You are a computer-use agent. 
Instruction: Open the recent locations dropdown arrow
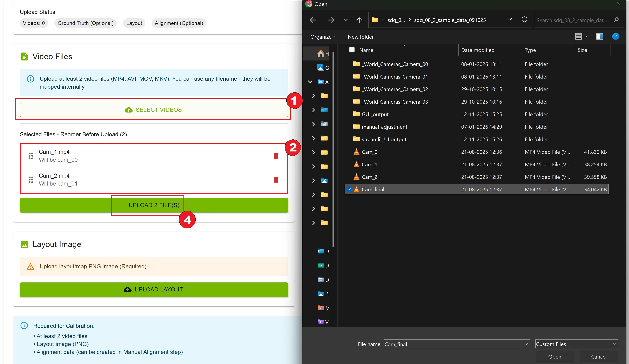pyautogui.click(x=345, y=20)
